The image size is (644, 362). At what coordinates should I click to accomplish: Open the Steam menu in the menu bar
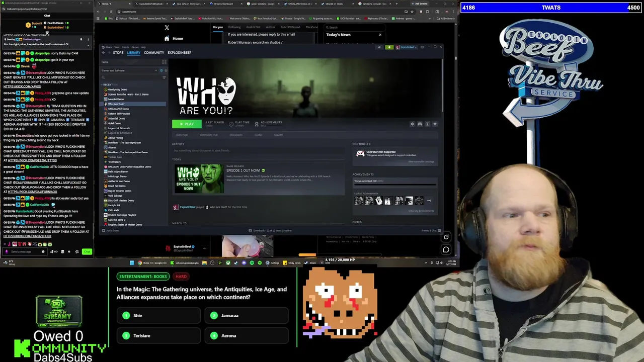(x=109, y=47)
